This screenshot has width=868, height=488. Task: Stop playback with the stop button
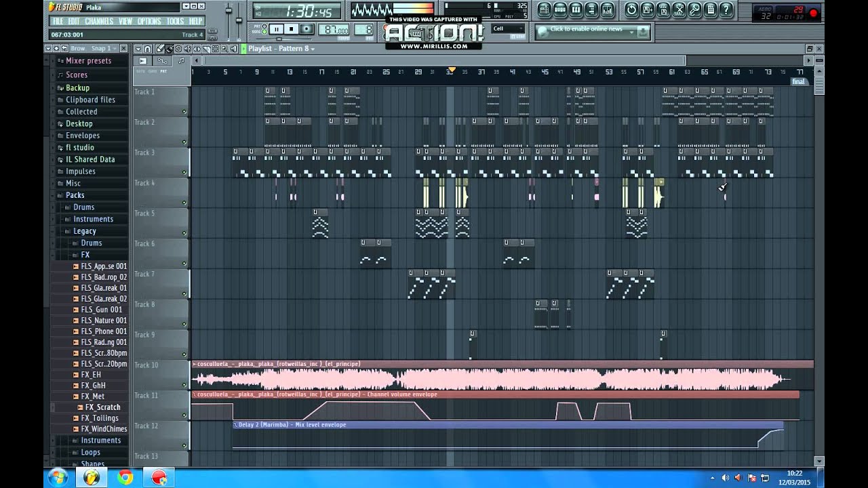point(292,29)
